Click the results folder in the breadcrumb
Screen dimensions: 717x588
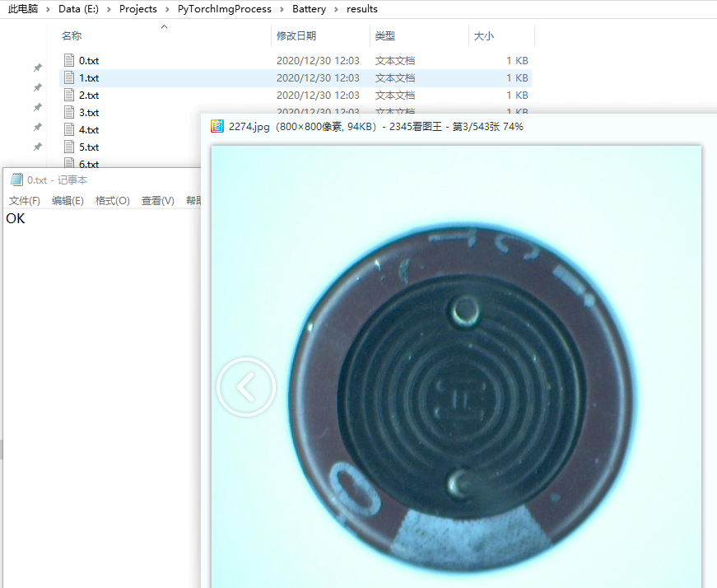click(x=362, y=9)
